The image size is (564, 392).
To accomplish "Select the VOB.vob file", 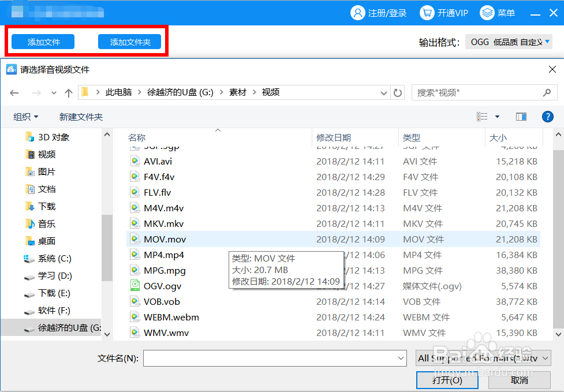I will [x=333, y=301].
